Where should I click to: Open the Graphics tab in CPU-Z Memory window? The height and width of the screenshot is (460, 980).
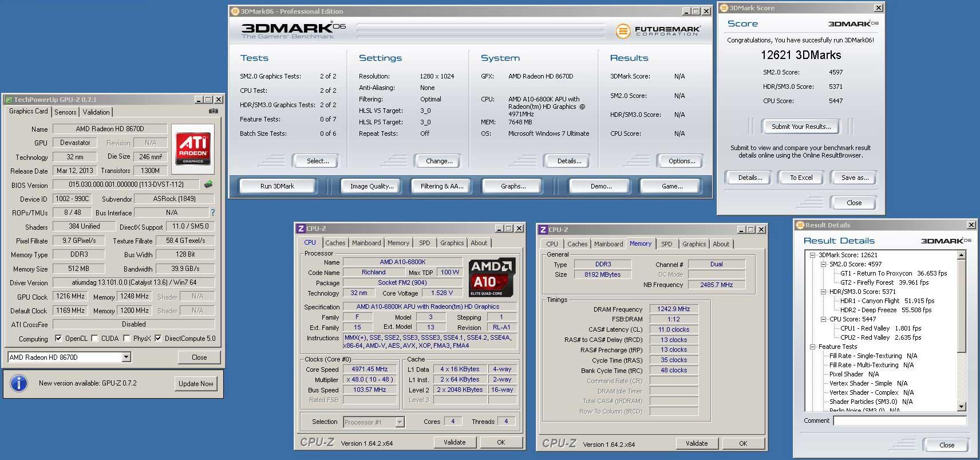[x=694, y=244]
